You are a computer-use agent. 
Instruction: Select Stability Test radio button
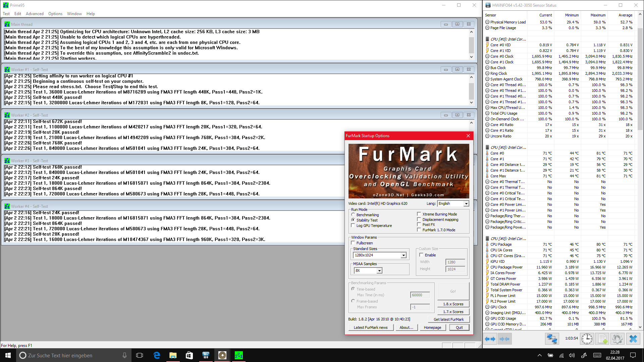(x=353, y=220)
